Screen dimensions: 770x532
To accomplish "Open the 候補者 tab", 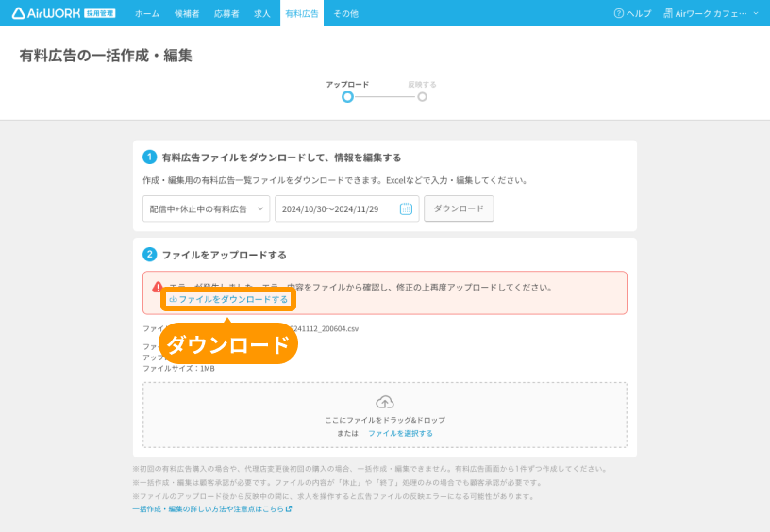I will [x=187, y=14].
